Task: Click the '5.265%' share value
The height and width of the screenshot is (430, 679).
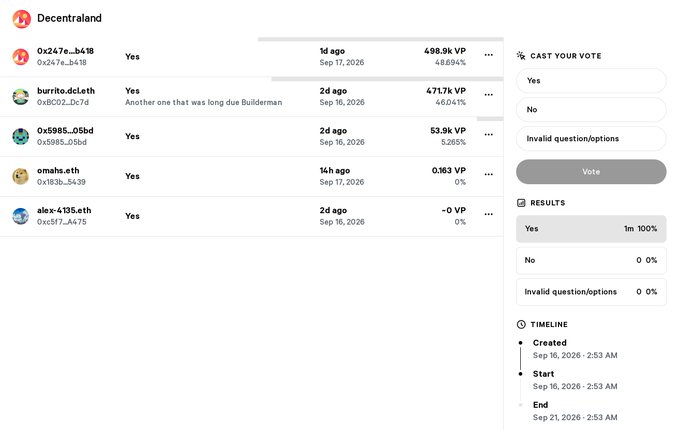Action: click(453, 142)
